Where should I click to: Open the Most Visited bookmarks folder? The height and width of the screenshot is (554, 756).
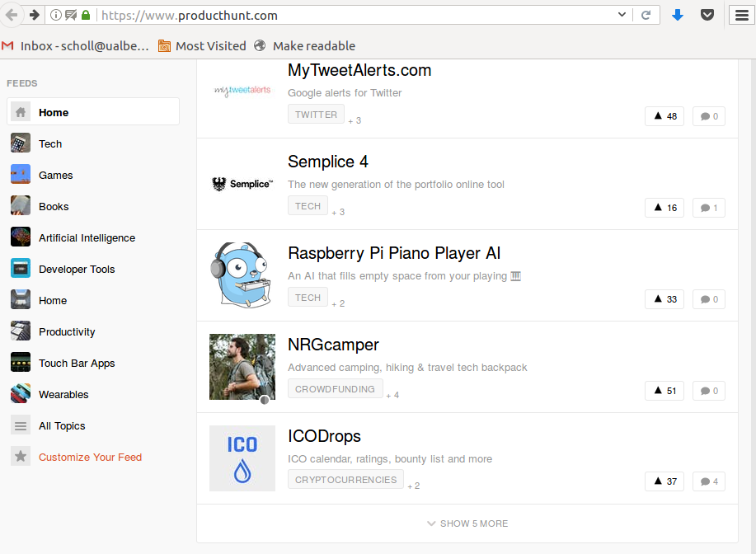point(201,45)
